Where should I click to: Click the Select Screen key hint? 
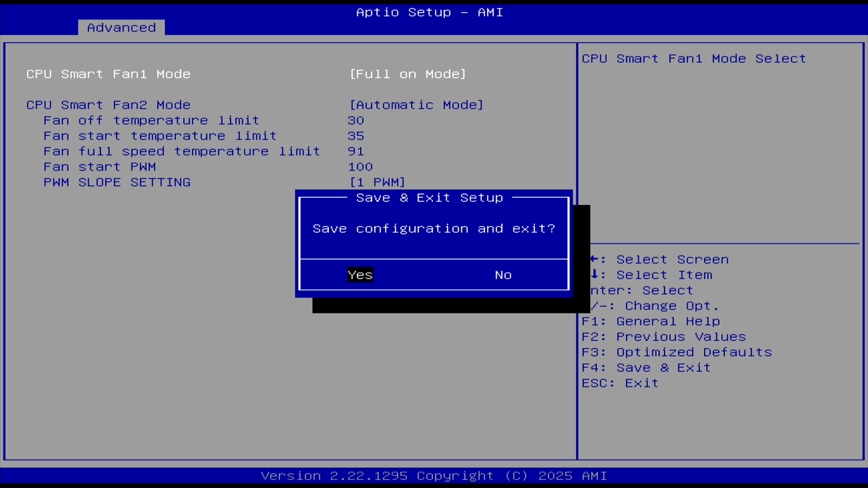(660, 259)
